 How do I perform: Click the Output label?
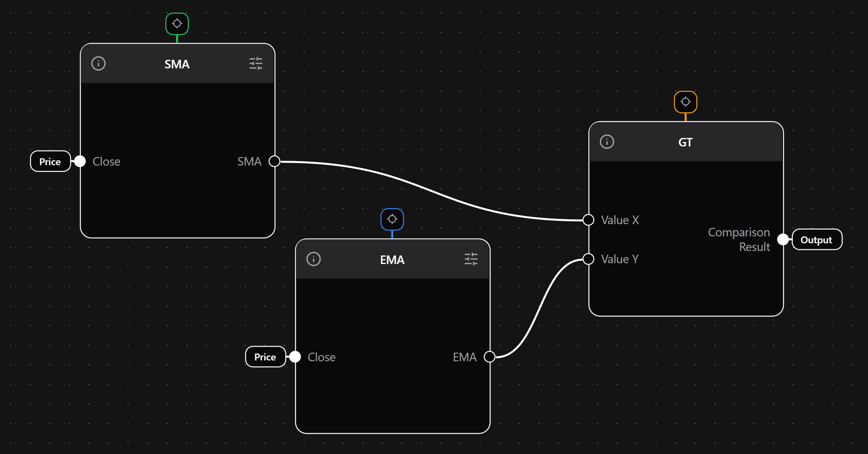[x=816, y=240]
